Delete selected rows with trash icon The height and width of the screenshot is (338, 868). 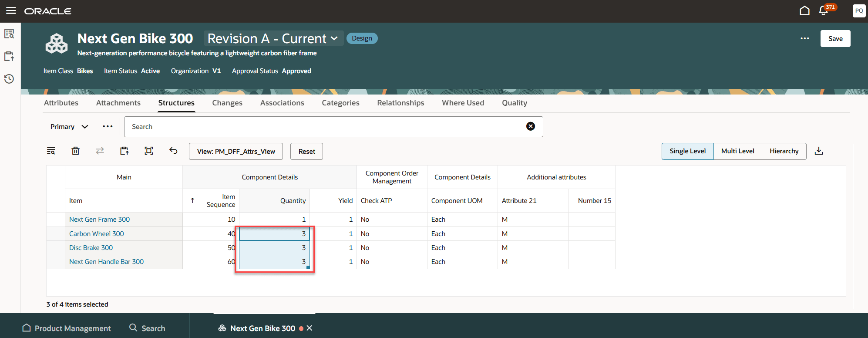point(75,151)
